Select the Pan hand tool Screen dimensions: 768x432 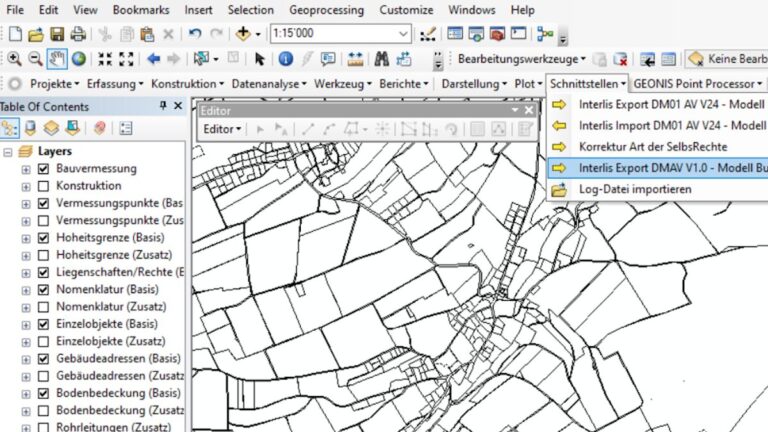pos(58,59)
